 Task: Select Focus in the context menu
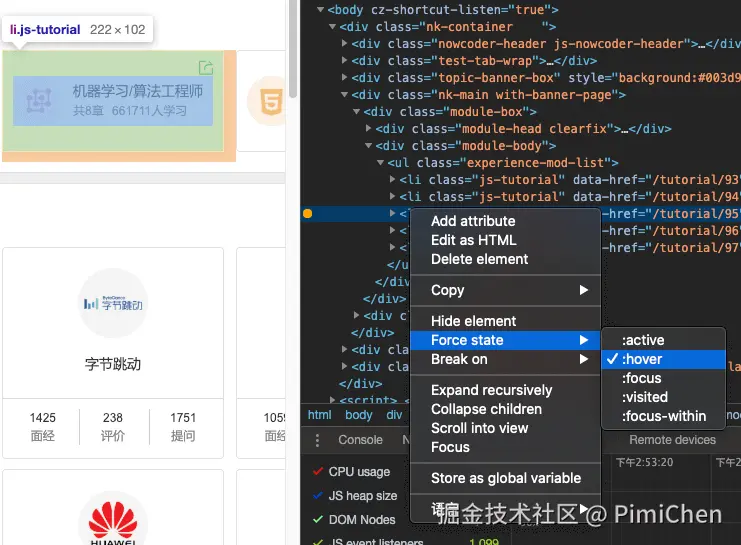505,447
